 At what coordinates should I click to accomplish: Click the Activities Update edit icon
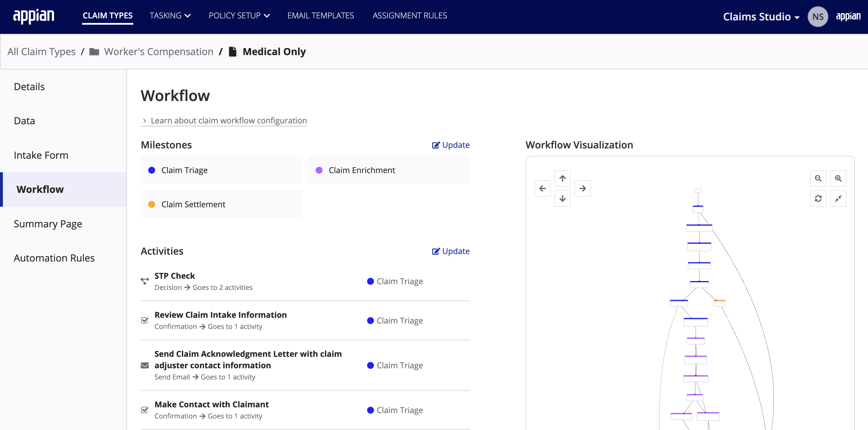tap(436, 251)
